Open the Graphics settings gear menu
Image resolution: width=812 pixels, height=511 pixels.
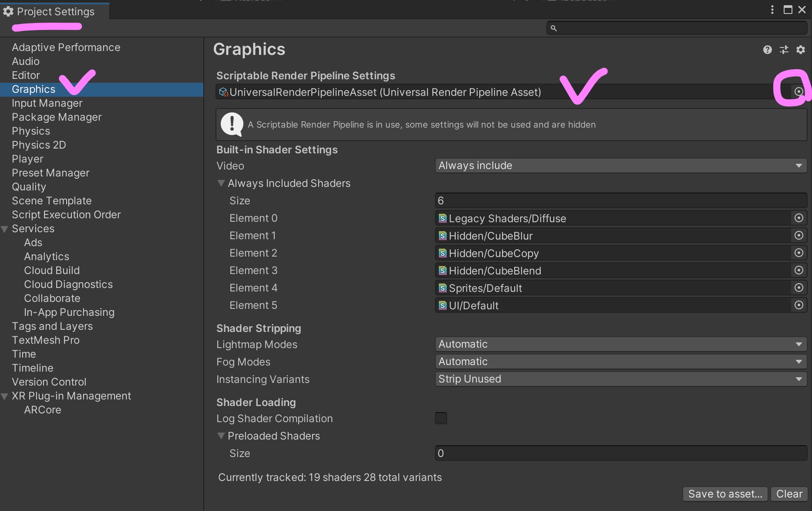801,50
